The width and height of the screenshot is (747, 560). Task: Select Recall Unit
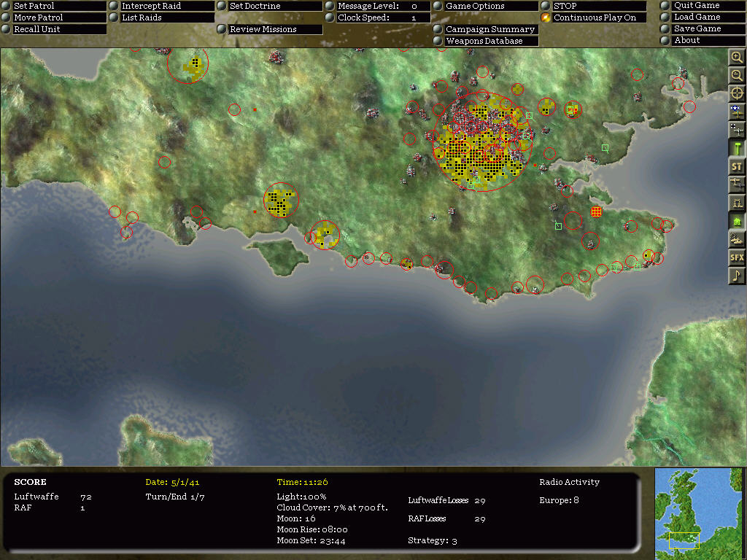[53, 29]
